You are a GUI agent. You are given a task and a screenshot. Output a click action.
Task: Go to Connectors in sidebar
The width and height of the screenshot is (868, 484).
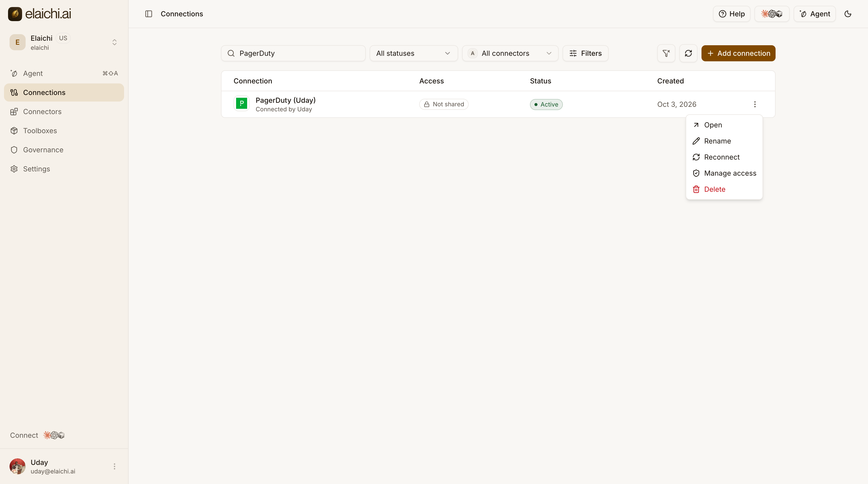click(64, 112)
